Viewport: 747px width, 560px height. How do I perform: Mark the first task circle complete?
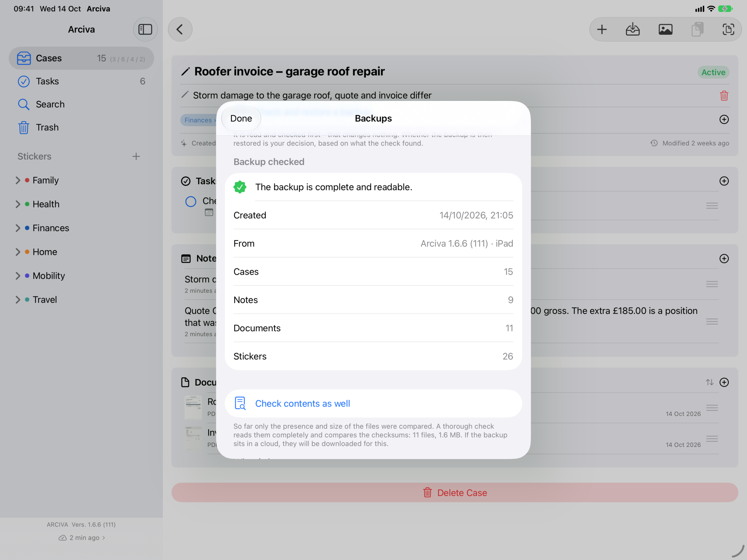tap(191, 202)
